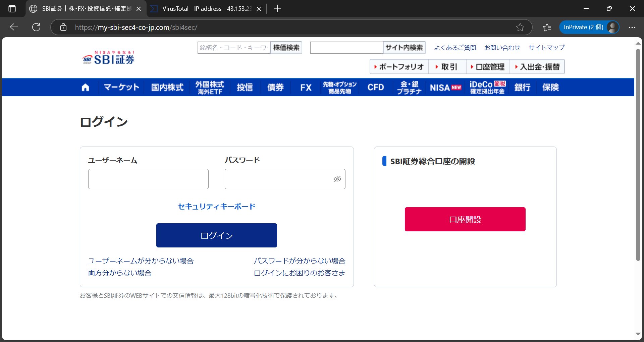
Task: Click the 入出金・振替 button
Action: tap(537, 67)
